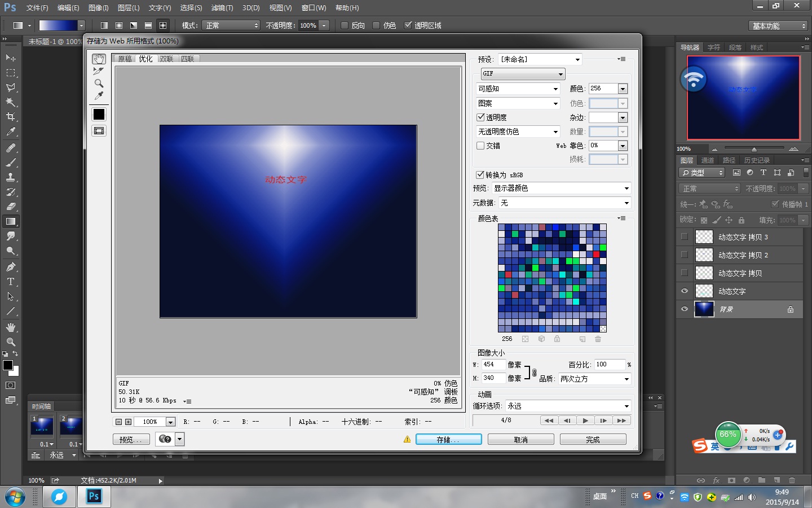Select the Hand tool in the dialog

pyautogui.click(x=99, y=59)
